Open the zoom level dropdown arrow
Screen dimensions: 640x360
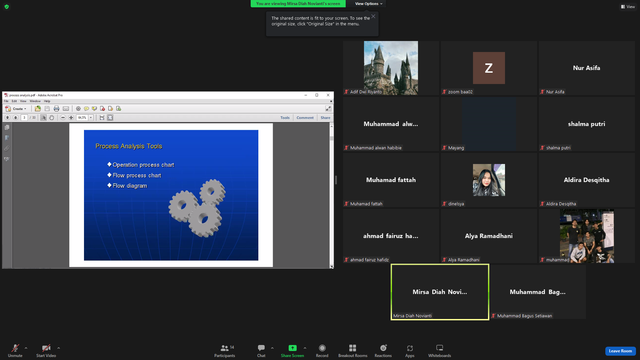[91, 118]
